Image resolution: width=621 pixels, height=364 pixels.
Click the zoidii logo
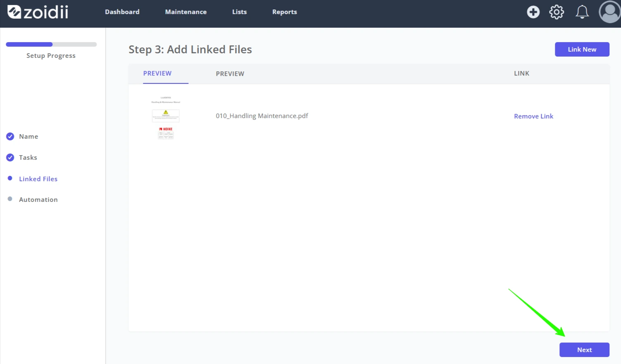pos(38,12)
